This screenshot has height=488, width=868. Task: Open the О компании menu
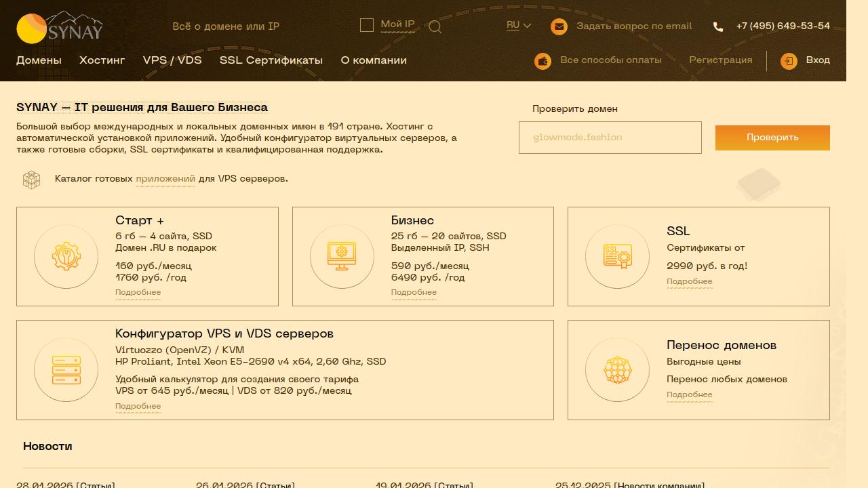[x=374, y=60]
